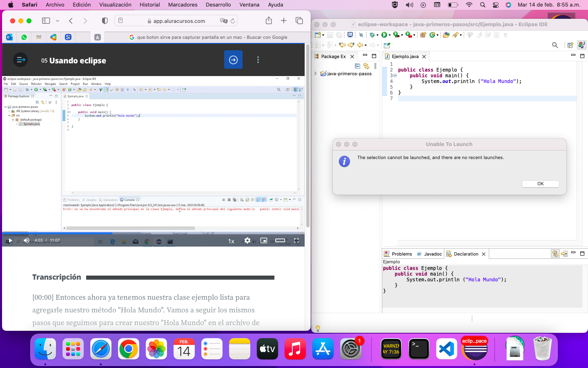This screenshot has height=368, width=588.
Task: Reload the Alura page
Action: [233, 21]
